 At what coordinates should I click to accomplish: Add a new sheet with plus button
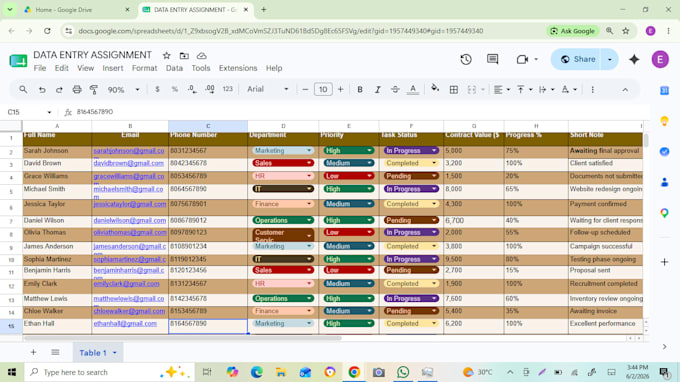click(33, 353)
